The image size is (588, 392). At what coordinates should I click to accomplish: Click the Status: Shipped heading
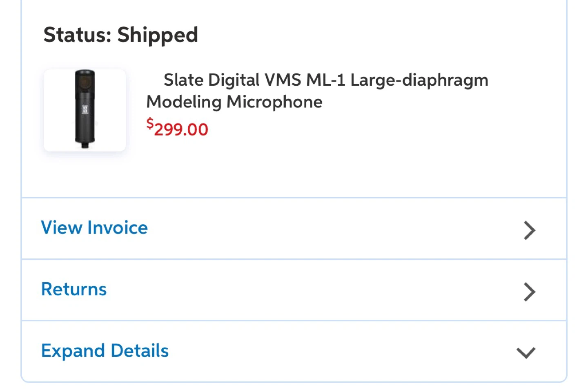[x=120, y=35]
